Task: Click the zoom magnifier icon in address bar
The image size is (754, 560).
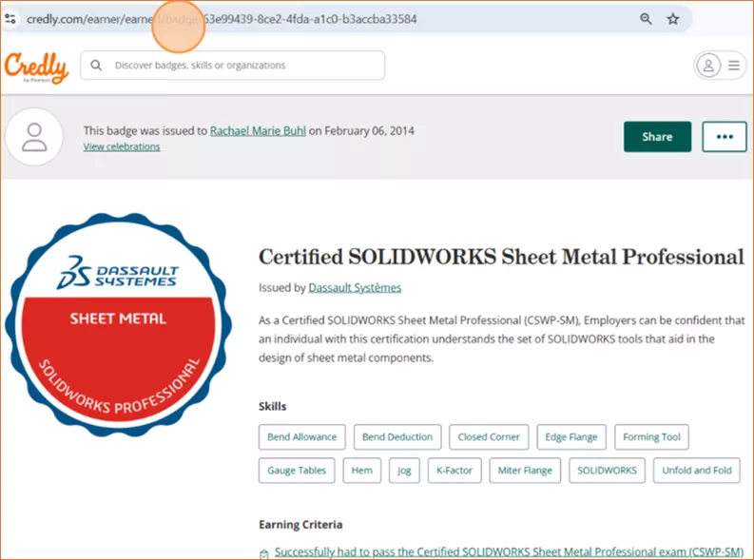Action: [646, 19]
